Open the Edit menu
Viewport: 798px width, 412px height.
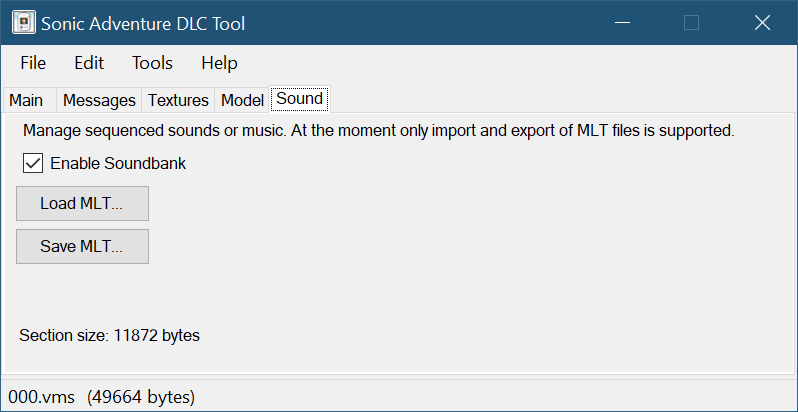tap(89, 63)
